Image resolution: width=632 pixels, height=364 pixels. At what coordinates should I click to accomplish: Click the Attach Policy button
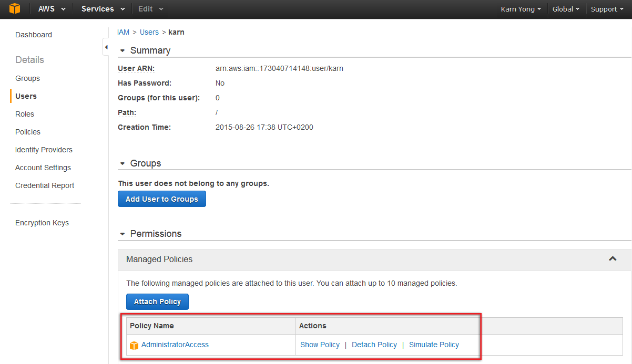[157, 301]
